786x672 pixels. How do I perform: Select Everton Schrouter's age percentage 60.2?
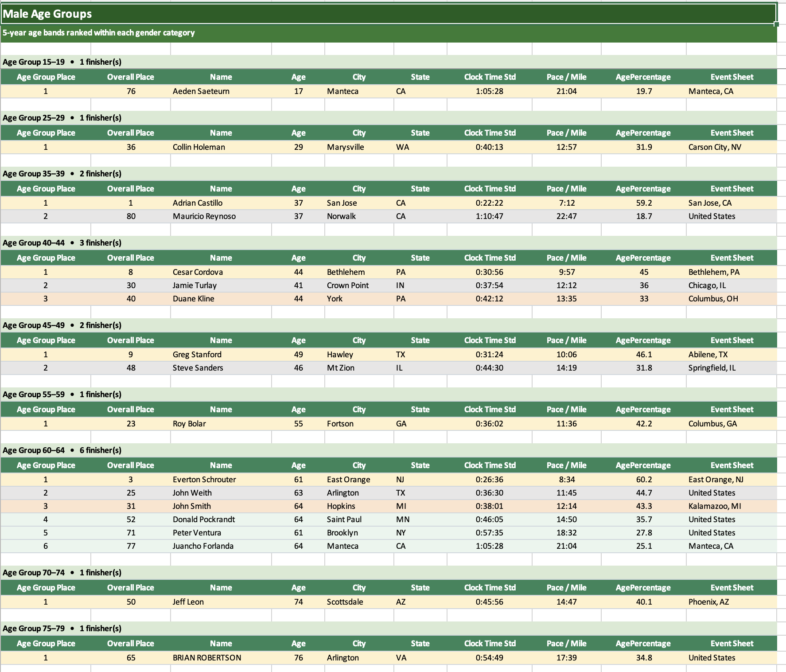pos(644,480)
